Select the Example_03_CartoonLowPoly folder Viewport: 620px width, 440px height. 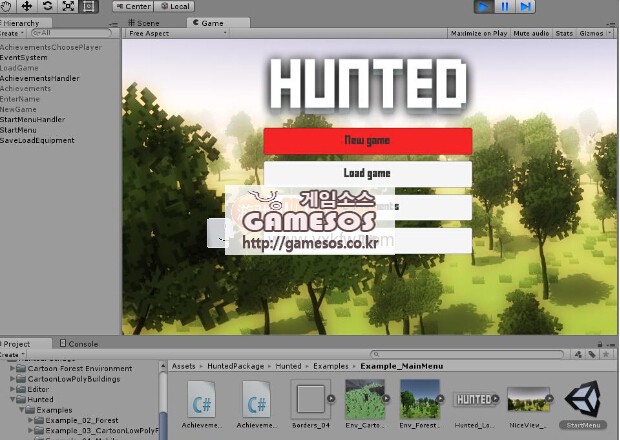coord(97,431)
